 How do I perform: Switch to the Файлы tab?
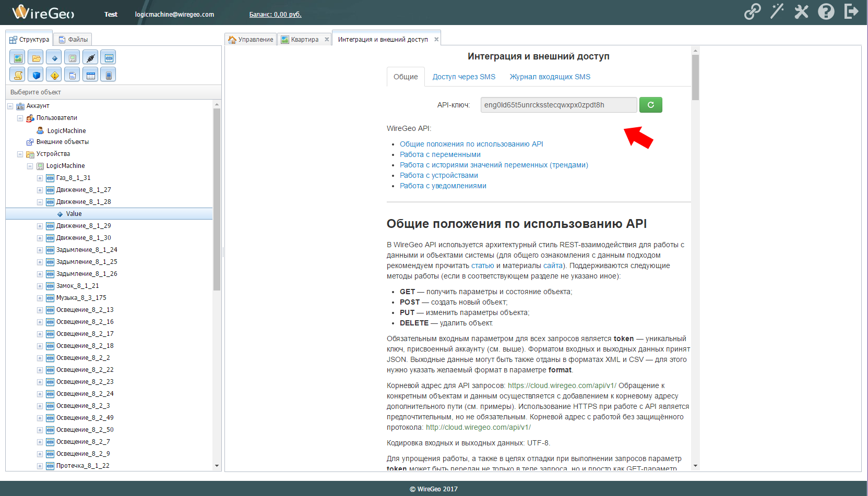[73, 39]
